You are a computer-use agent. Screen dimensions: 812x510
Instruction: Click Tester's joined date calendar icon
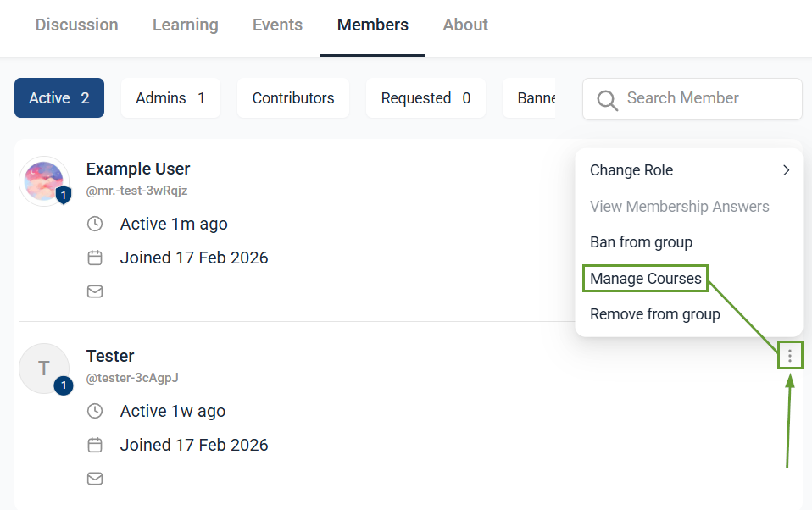[95, 445]
